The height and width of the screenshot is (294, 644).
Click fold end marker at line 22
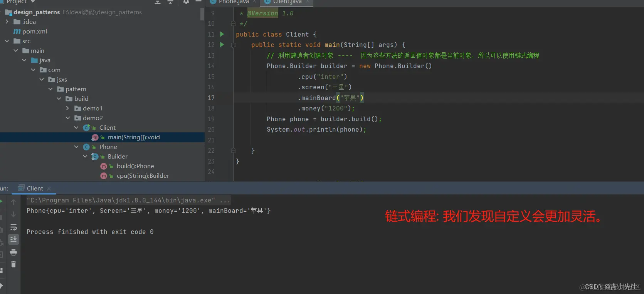coord(233,150)
